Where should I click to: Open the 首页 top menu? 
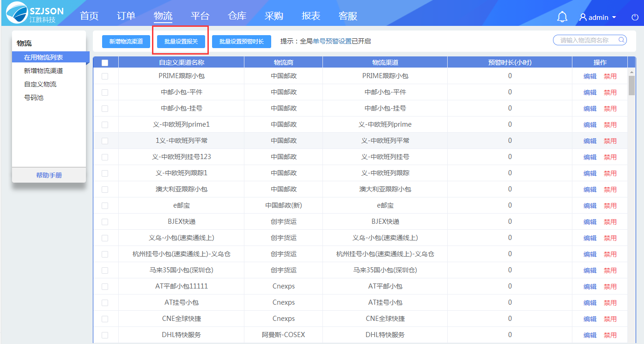coord(89,16)
